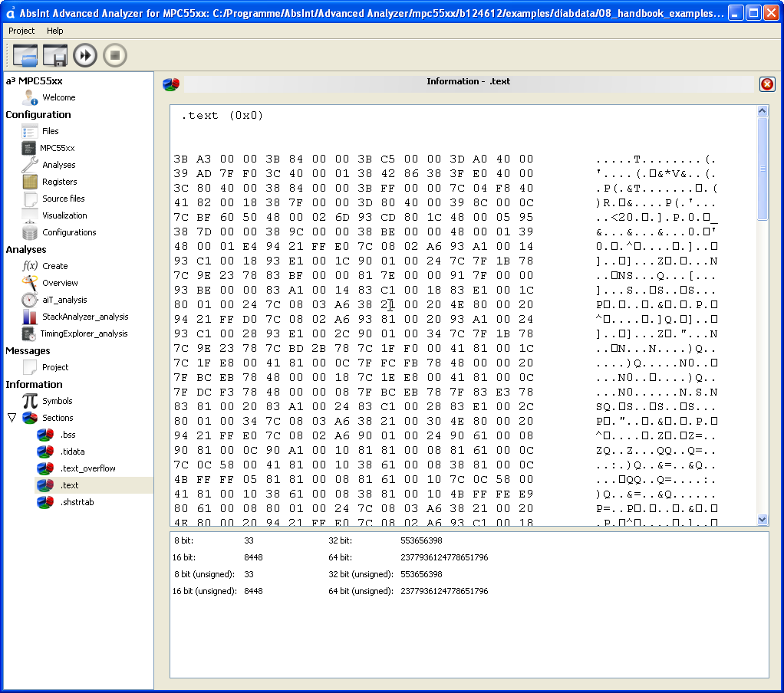This screenshot has width=784, height=693.
Task: Click hex view scroll down arrow
Action: pos(763,520)
